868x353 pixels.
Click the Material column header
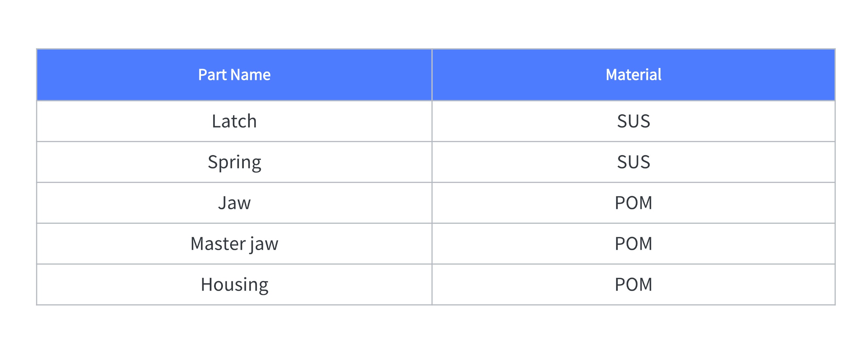[633, 75]
